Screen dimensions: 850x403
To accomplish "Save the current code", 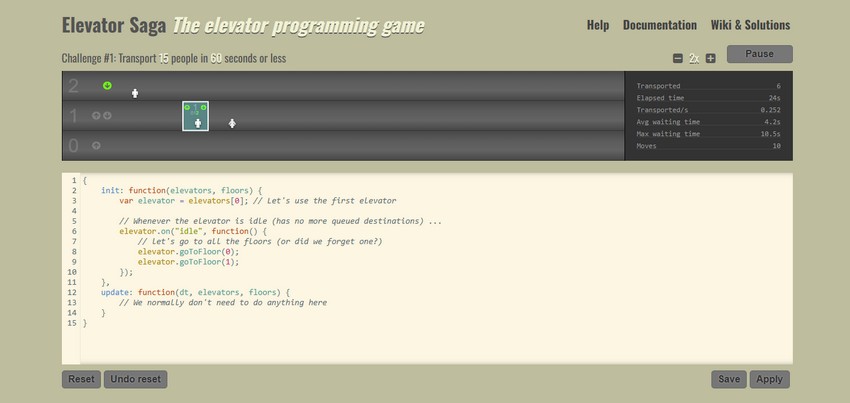I will point(729,379).
